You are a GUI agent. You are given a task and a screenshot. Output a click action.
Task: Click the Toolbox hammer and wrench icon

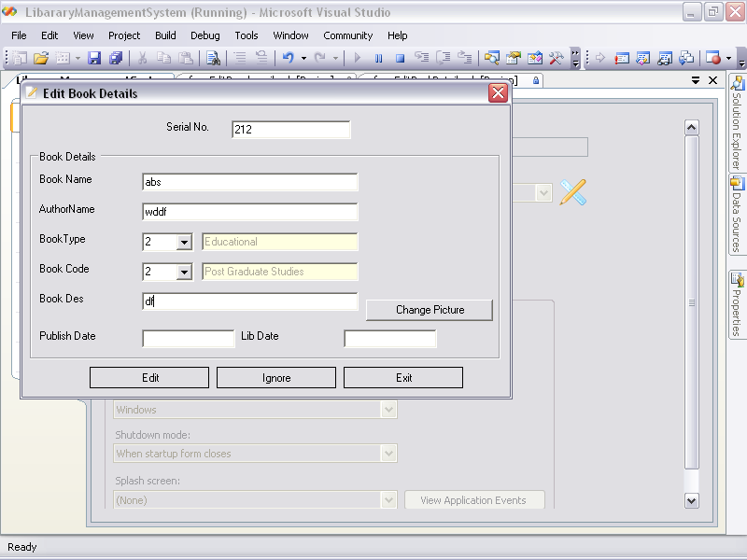(556, 58)
